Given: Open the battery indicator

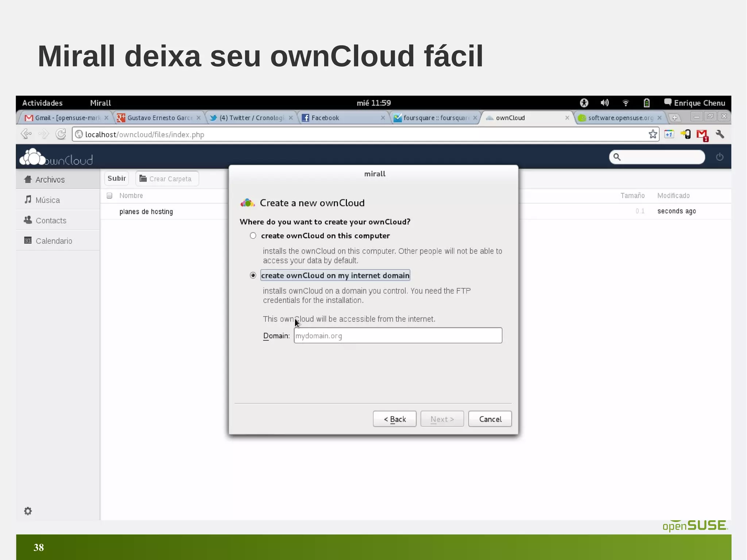Looking at the screenshot, I should click(646, 103).
